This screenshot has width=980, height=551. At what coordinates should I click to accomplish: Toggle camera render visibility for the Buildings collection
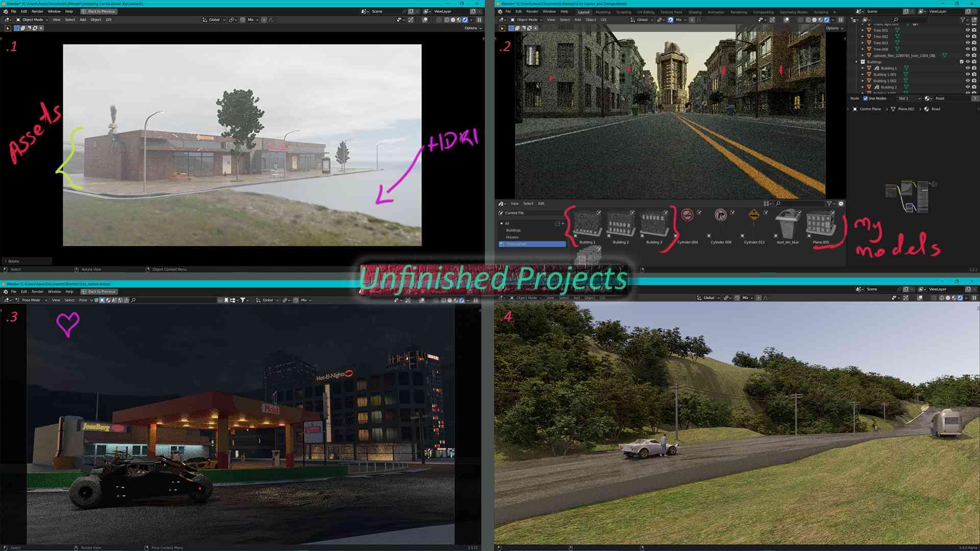[x=975, y=62]
